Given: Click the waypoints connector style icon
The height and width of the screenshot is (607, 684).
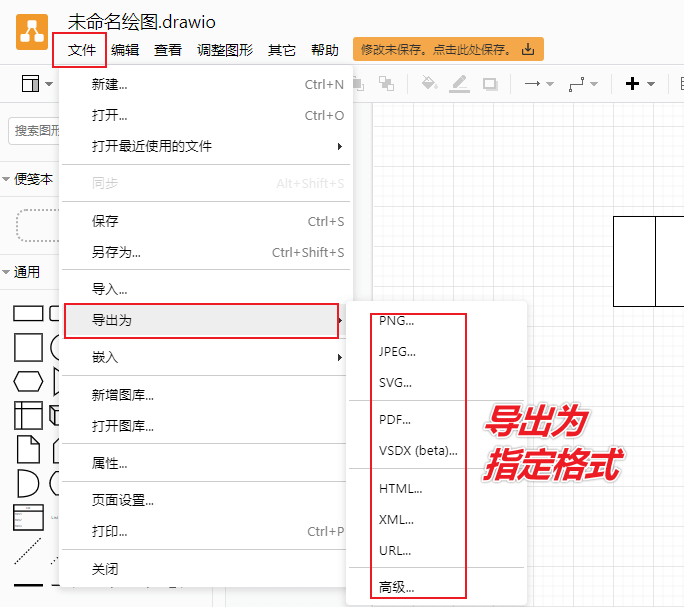Looking at the screenshot, I should (576, 84).
